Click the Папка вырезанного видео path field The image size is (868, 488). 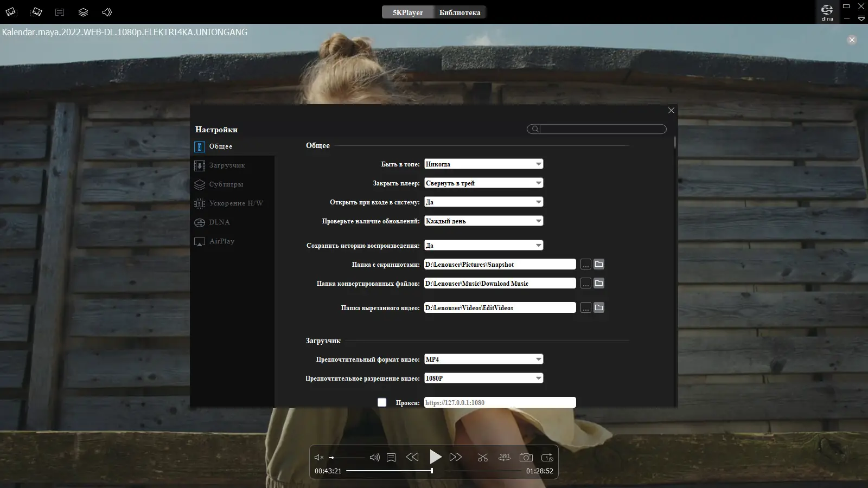500,308
